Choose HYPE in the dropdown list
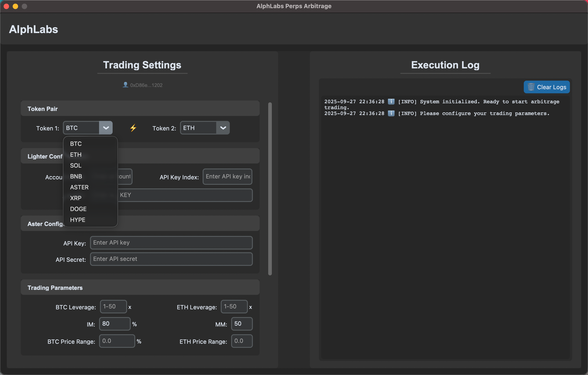Image resolution: width=588 pixels, height=375 pixels. click(78, 220)
